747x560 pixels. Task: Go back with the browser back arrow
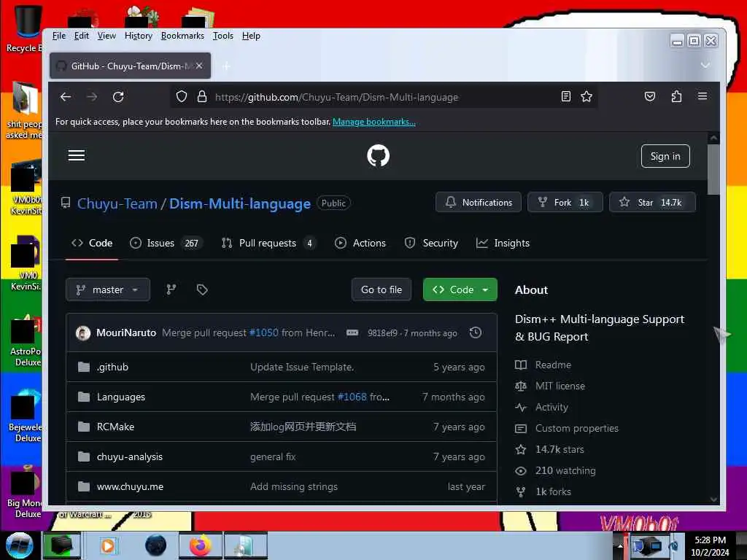[x=66, y=97]
